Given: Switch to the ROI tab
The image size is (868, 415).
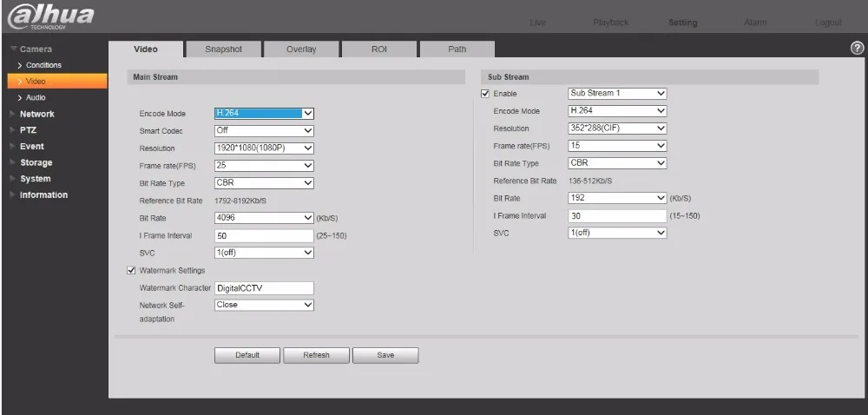Looking at the screenshot, I should pyautogui.click(x=379, y=49).
